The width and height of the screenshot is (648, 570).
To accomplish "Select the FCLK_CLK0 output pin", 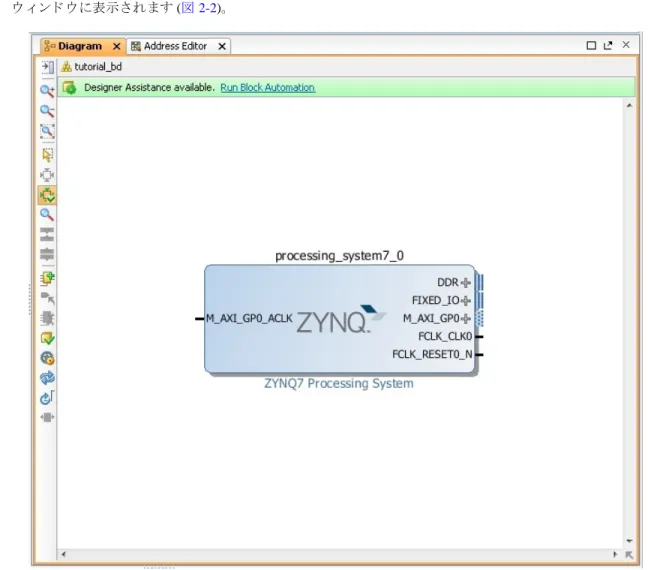I will tap(479, 337).
